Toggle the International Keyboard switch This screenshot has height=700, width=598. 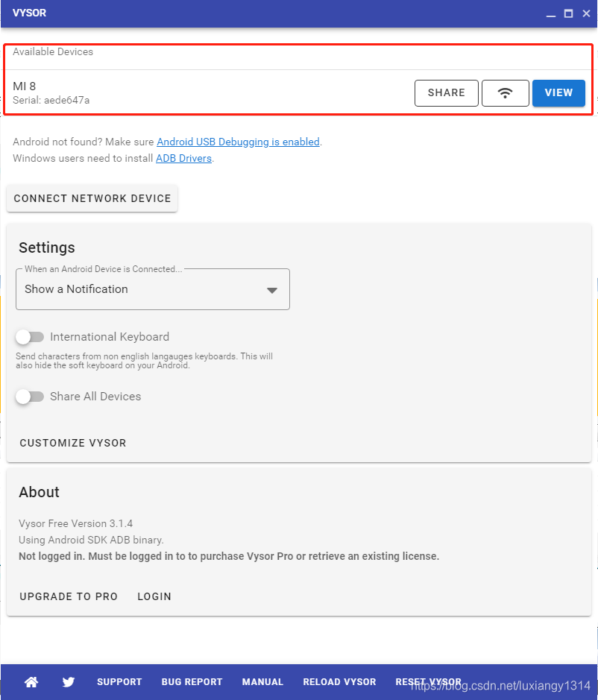coord(30,337)
